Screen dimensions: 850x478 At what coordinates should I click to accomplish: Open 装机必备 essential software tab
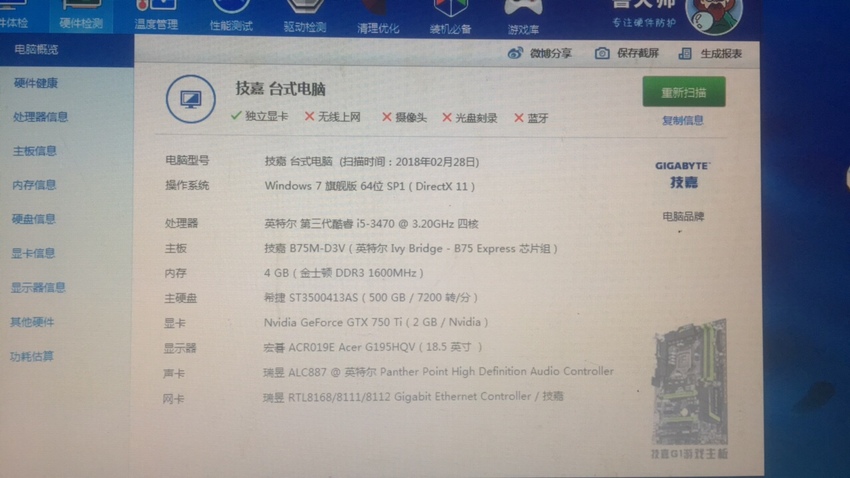tap(450, 18)
